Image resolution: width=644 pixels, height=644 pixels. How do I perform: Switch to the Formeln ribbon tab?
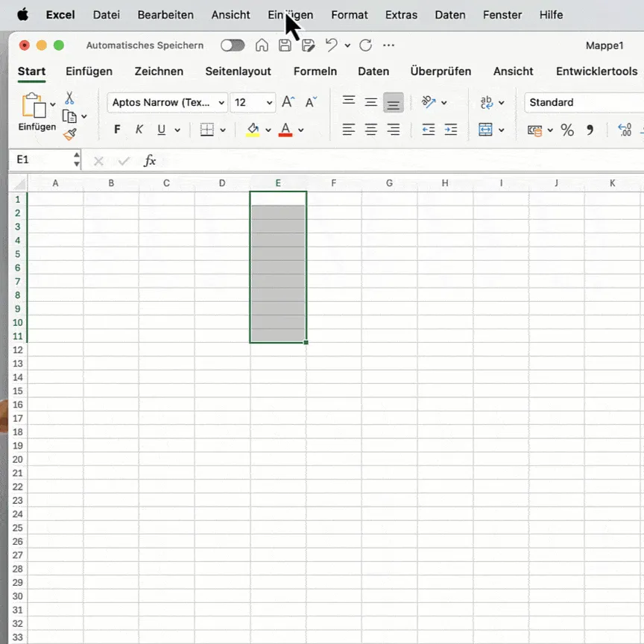(x=315, y=72)
